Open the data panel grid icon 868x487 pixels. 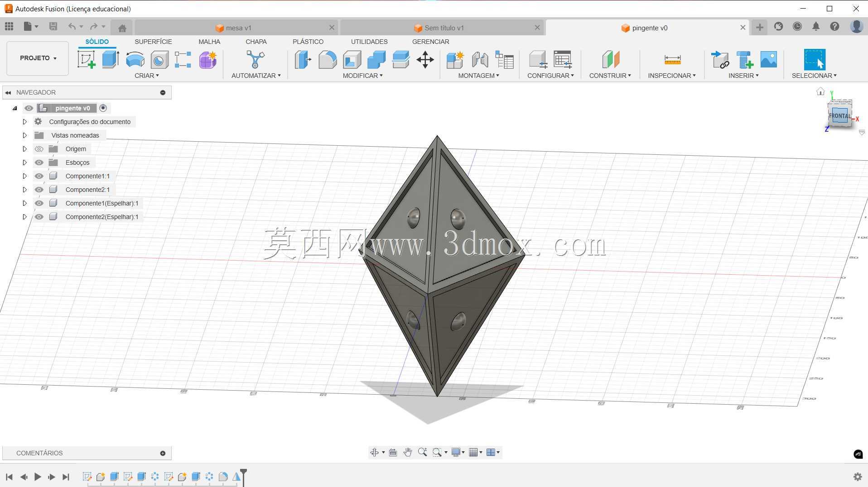pyautogui.click(x=9, y=27)
